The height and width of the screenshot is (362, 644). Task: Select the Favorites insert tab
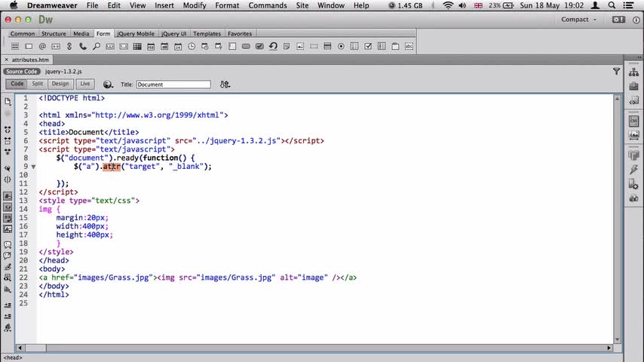point(240,34)
